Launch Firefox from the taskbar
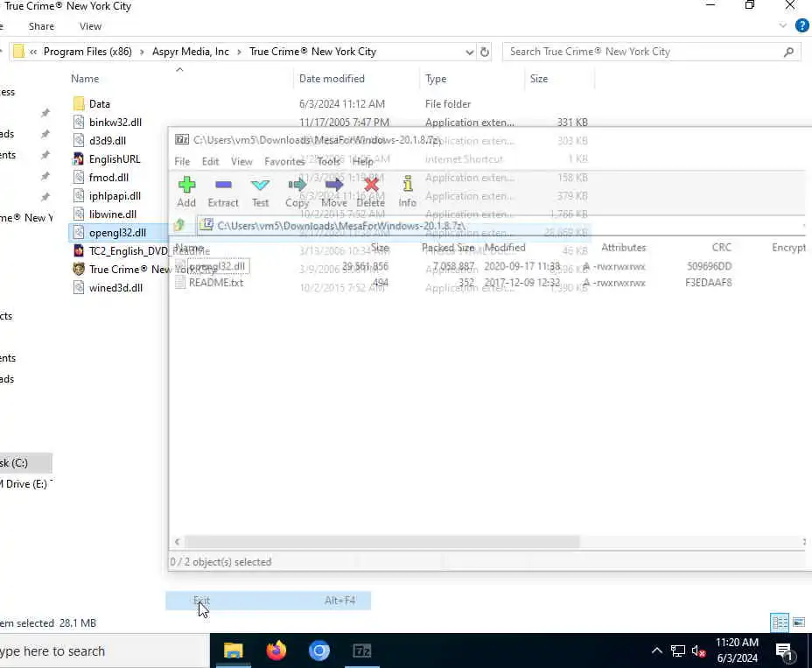Viewport: 812px width, 668px height. [276, 650]
